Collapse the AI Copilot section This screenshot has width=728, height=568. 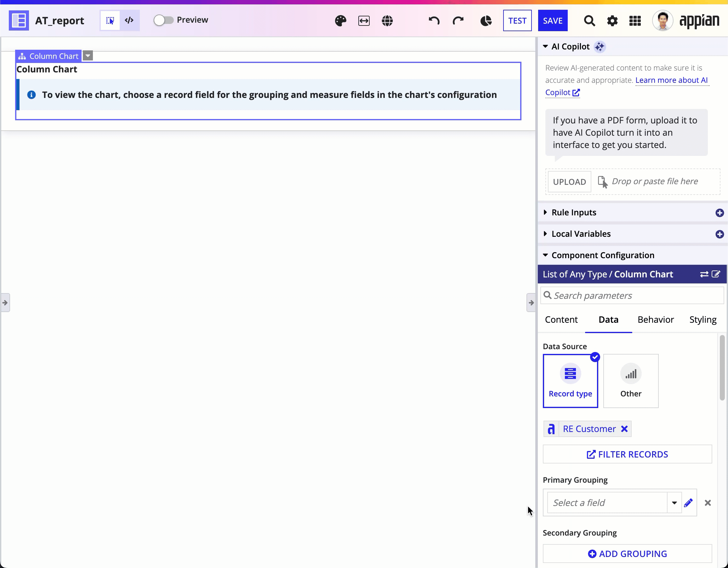tap(545, 46)
